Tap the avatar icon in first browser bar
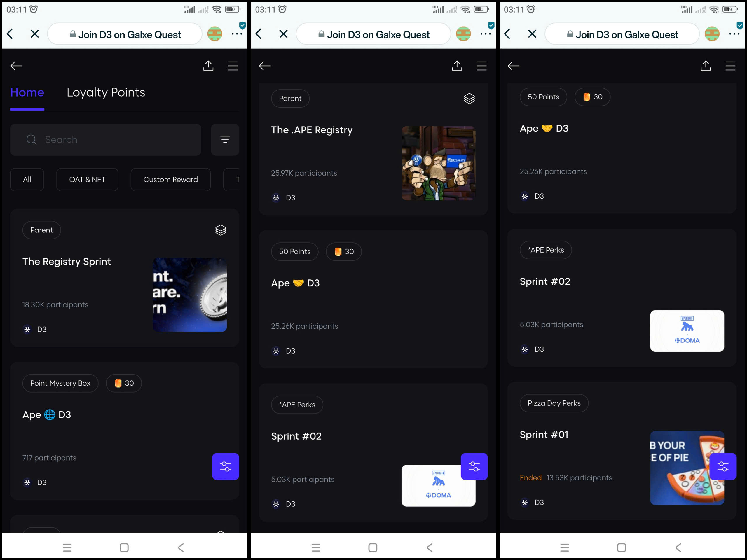 214,34
